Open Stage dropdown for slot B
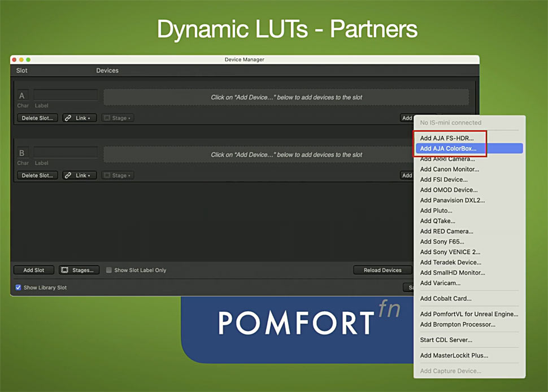 click(118, 176)
